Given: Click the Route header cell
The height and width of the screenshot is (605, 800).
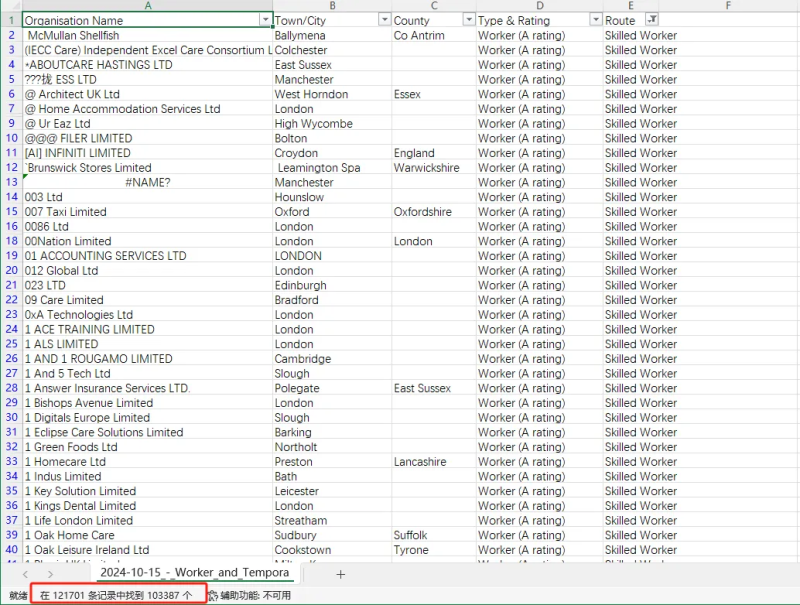Looking at the screenshot, I should click(631, 20).
